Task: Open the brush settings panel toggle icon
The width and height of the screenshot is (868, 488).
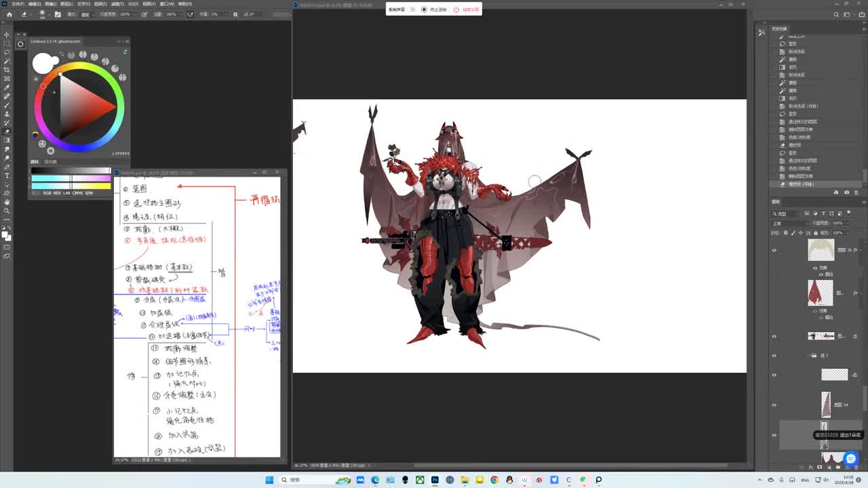Action: coord(57,14)
